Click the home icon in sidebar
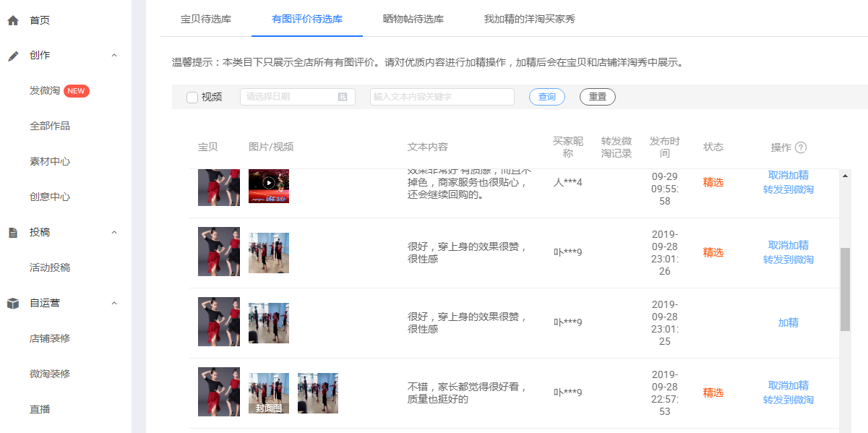Viewport: 868px width, 433px height. coord(12,20)
